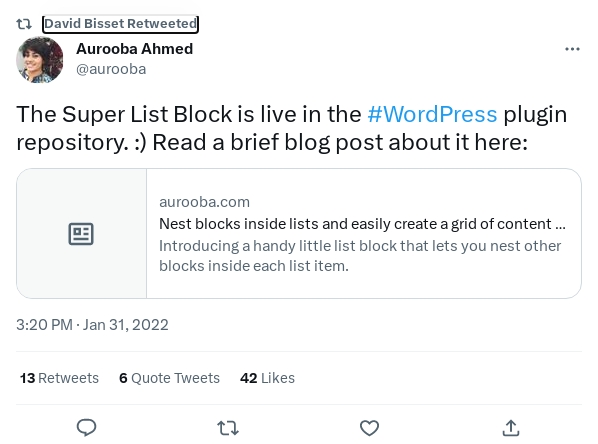Open Aurooba Ahmed's profile picture
This screenshot has height=444, width=598.
[x=40, y=60]
